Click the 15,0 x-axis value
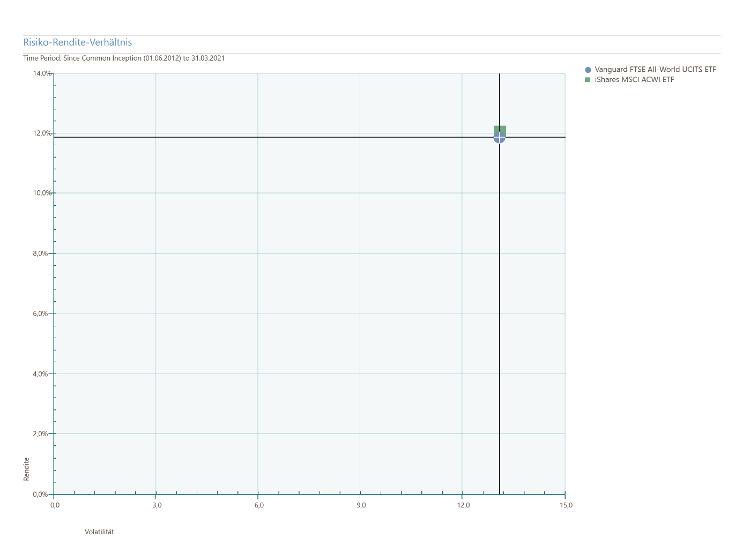The width and height of the screenshot is (743, 560). click(x=566, y=505)
